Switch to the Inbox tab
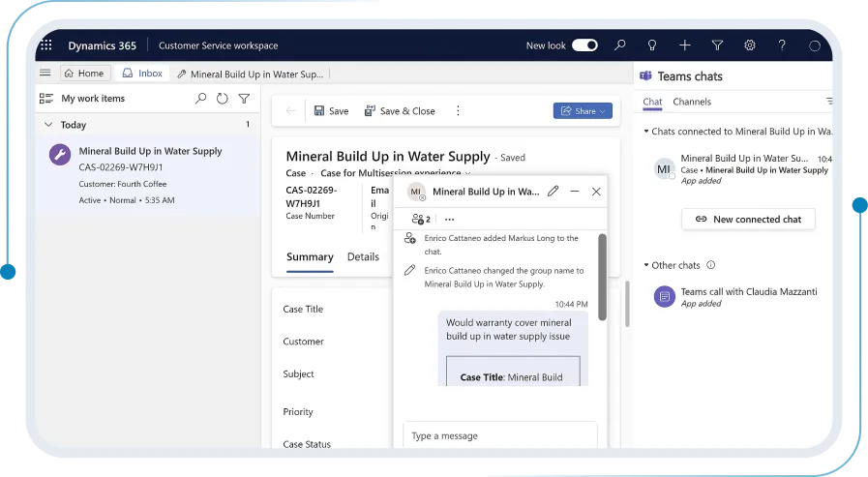Screen dimensions: 868x477 tap(143, 73)
